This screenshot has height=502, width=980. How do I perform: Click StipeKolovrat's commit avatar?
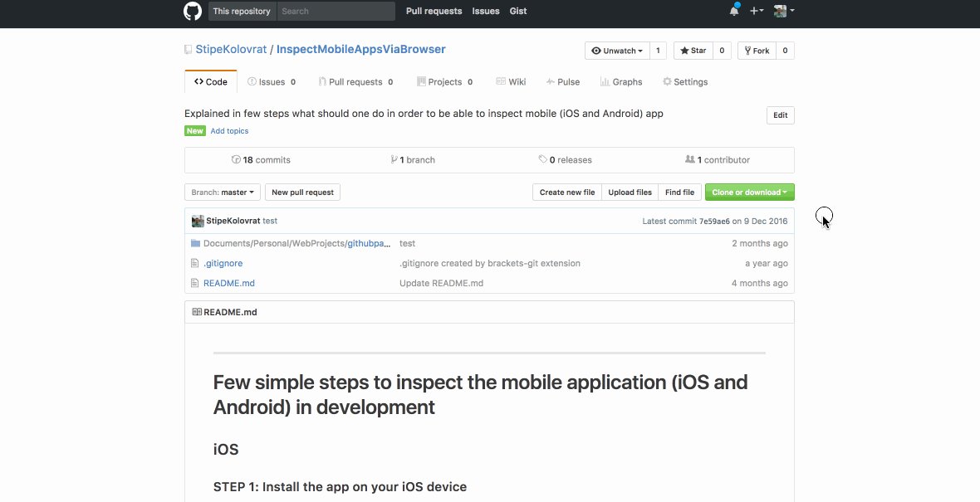tap(198, 221)
